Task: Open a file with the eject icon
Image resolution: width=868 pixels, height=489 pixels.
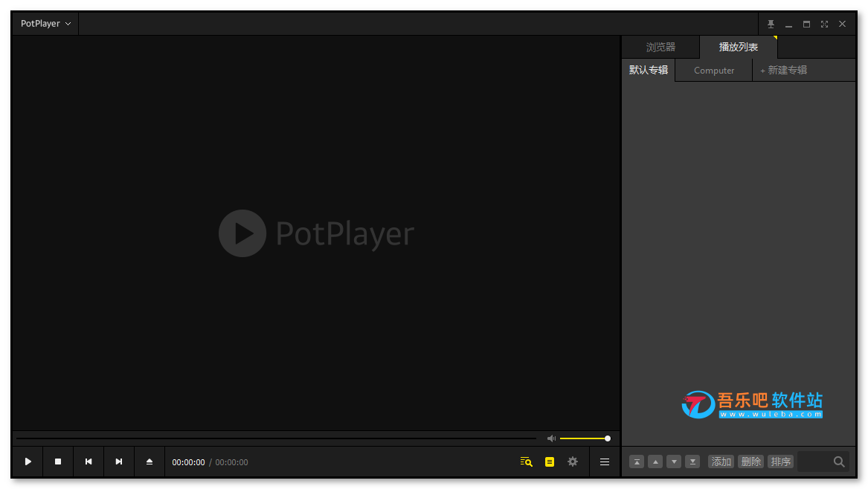Action: 150,462
